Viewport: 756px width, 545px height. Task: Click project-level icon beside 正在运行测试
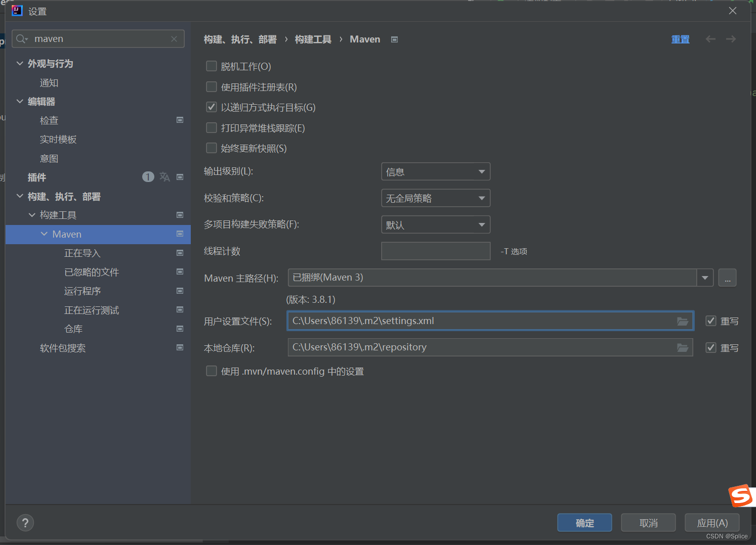tap(180, 309)
